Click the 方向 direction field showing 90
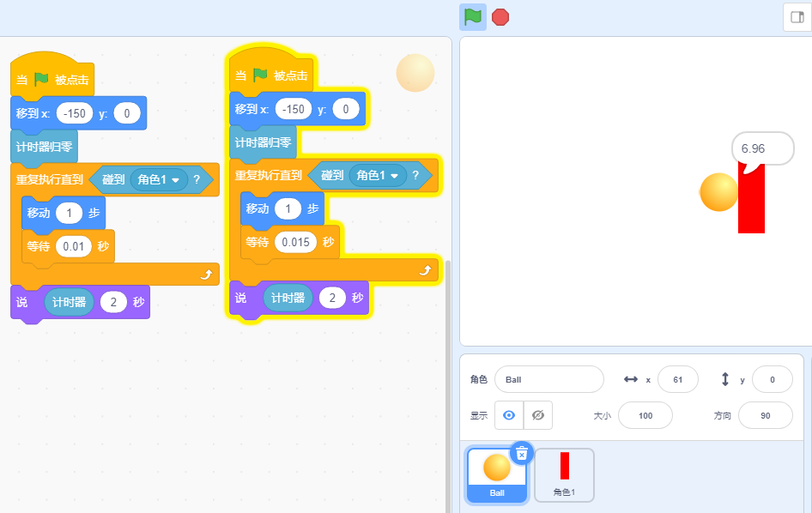This screenshot has width=812, height=513. (766, 415)
